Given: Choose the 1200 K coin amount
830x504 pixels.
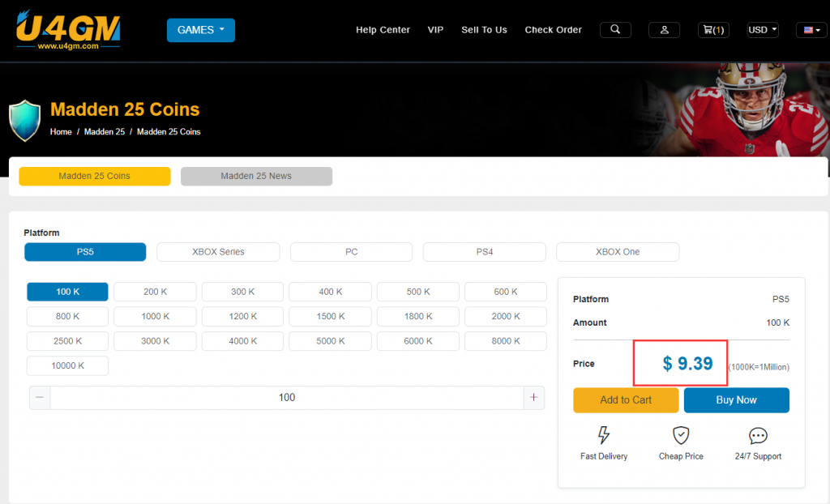Looking at the screenshot, I should [242, 317].
